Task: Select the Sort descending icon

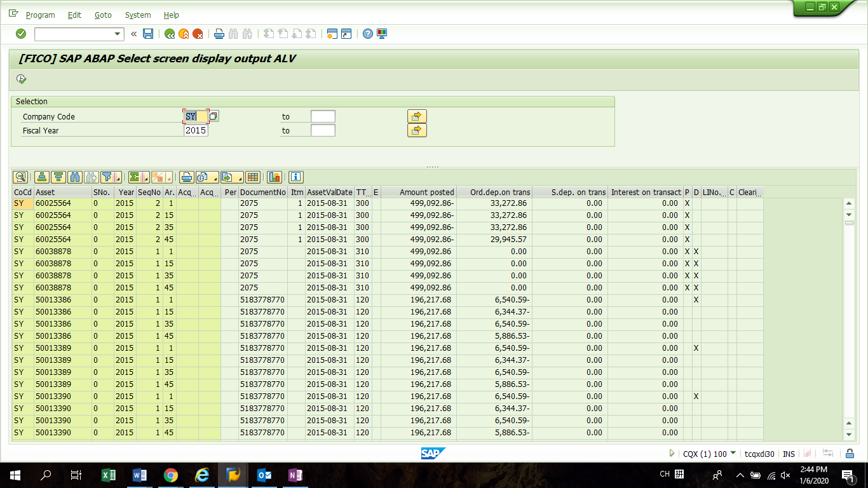Action: (58, 177)
